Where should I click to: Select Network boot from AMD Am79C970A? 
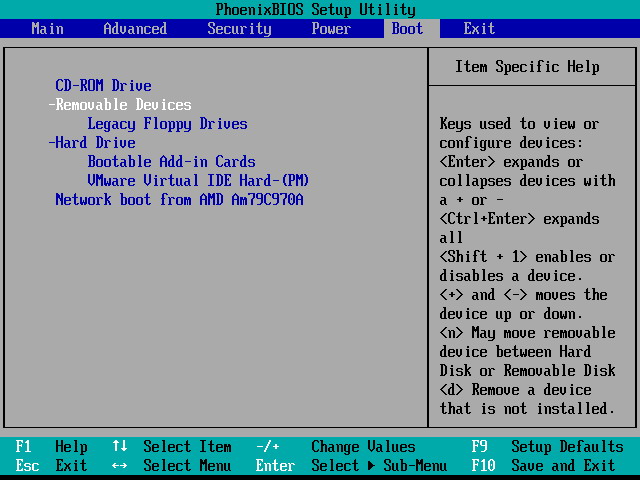pyautogui.click(x=179, y=200)
